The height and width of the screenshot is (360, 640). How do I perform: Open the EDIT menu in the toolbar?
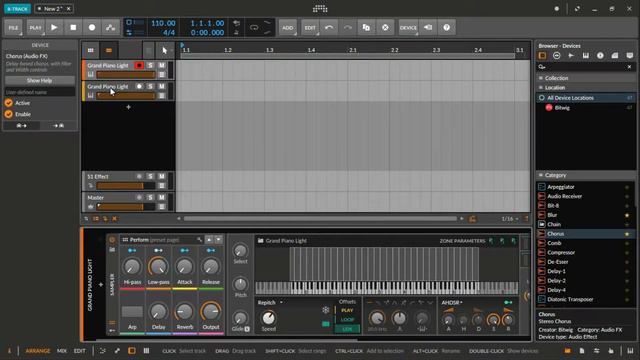tap(310, 27)
